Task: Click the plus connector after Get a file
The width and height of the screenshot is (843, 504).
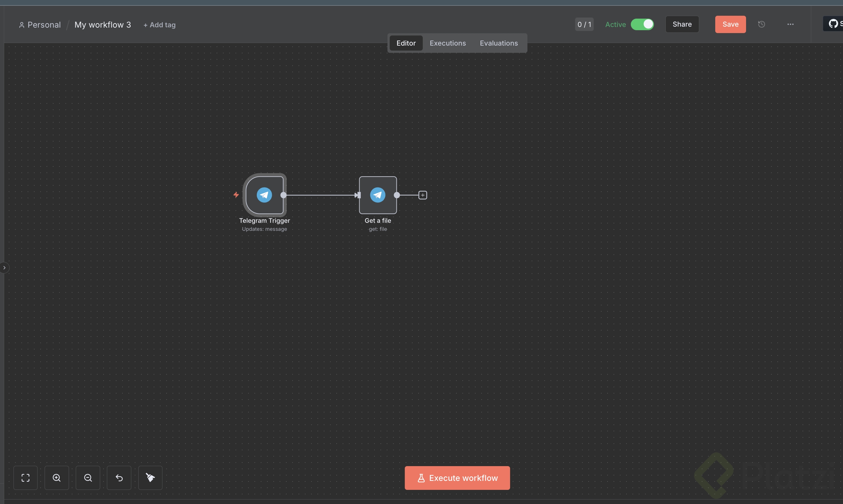Action: pyautogui.click(x=422, y=195)
